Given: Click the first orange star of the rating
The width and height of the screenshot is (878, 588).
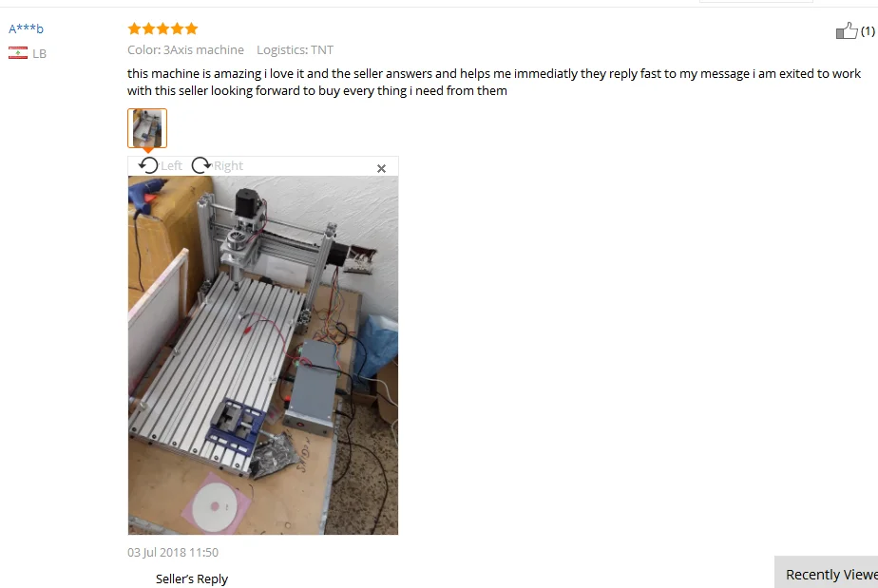Looking at the screenshot, I should pyautogui.click(x=134, y=28).
